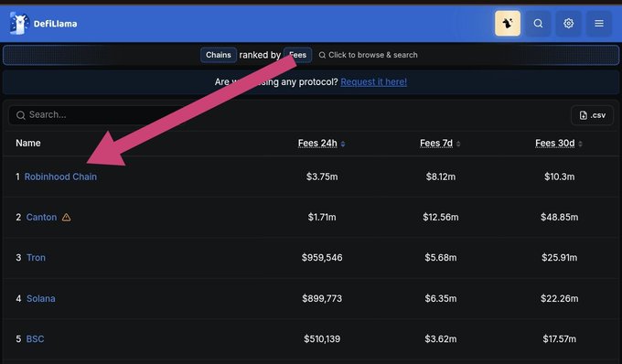Select BSC's $3.62m value
This screenshot has width=622, height=364.
440,339
